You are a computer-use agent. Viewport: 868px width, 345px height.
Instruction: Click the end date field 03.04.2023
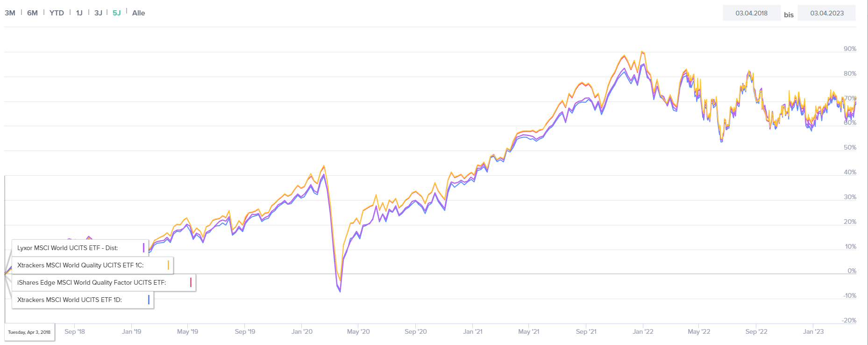826,13
